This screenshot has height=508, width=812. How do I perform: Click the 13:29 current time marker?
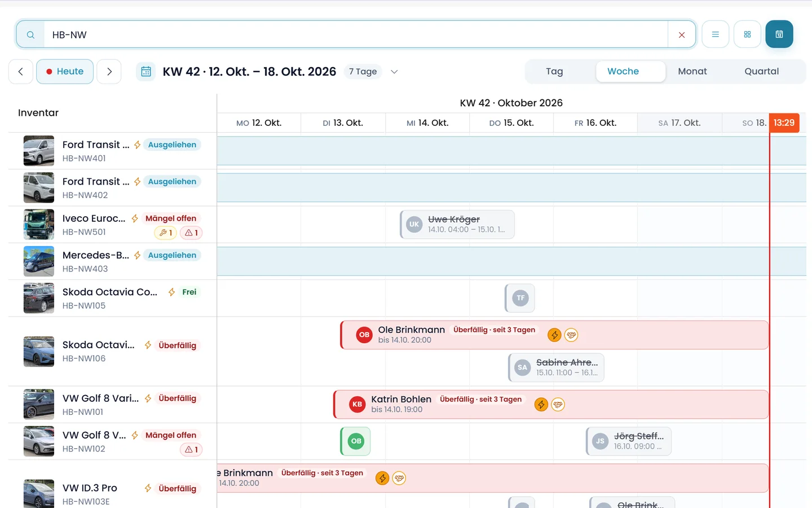784,123
